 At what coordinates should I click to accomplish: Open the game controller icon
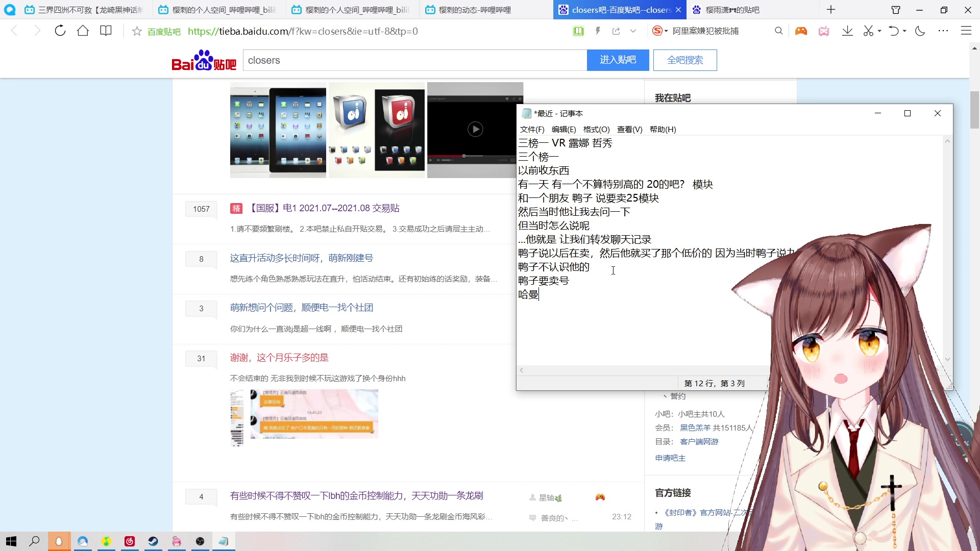click(801, 31)
